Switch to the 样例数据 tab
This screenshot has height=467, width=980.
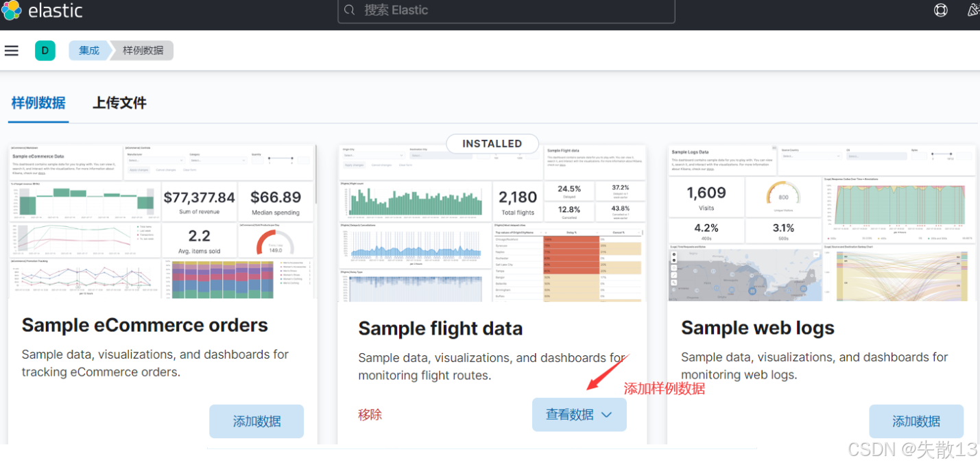pos(38,103)
